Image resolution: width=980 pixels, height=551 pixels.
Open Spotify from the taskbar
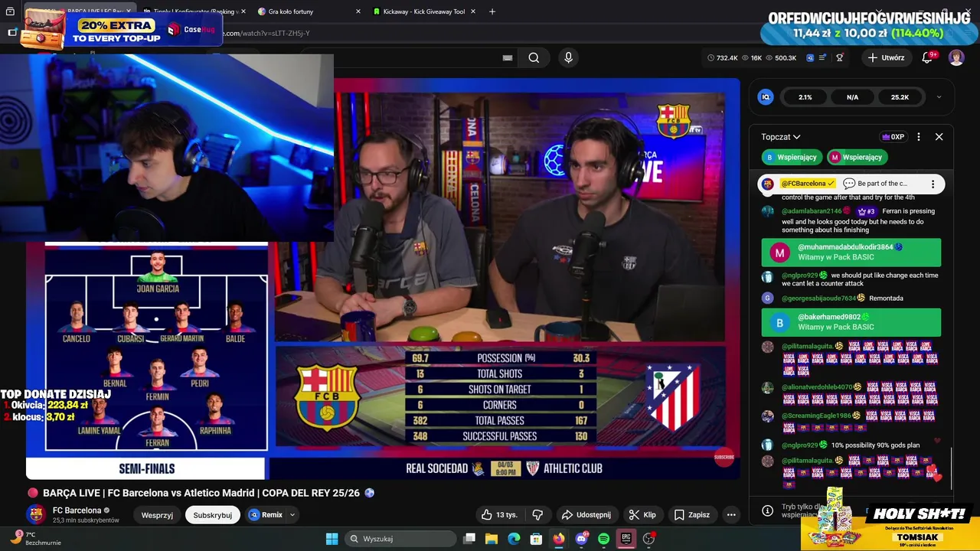tap(603, 539)
